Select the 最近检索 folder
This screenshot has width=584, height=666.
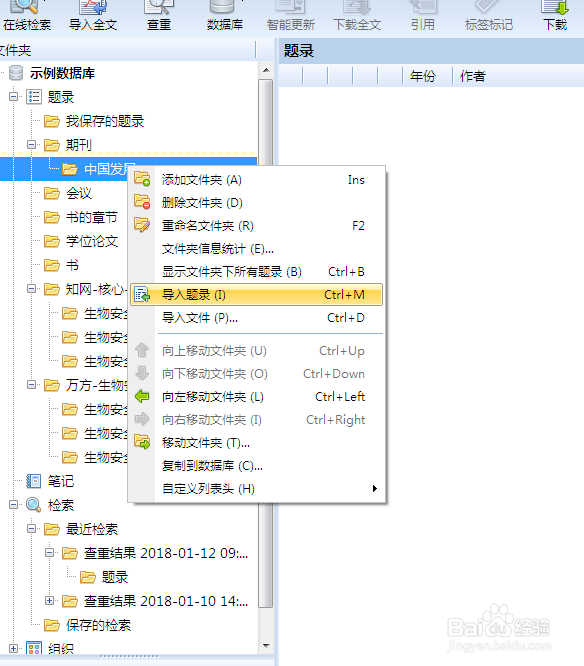point(91,529)
